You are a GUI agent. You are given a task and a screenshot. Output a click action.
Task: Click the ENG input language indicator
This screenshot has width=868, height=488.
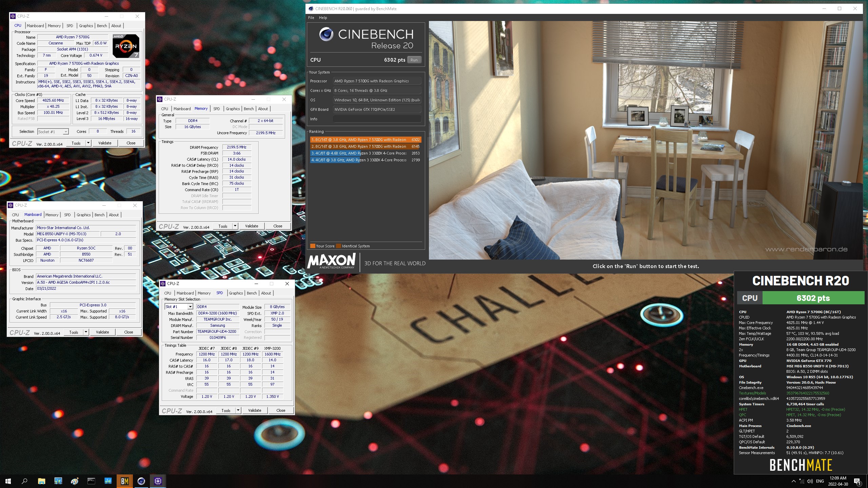[820, 481]
